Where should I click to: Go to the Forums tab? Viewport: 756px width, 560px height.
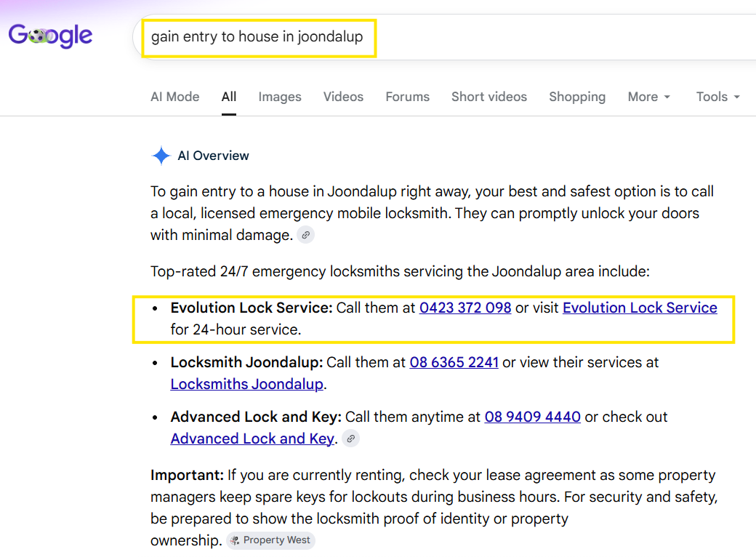point(407,97)
